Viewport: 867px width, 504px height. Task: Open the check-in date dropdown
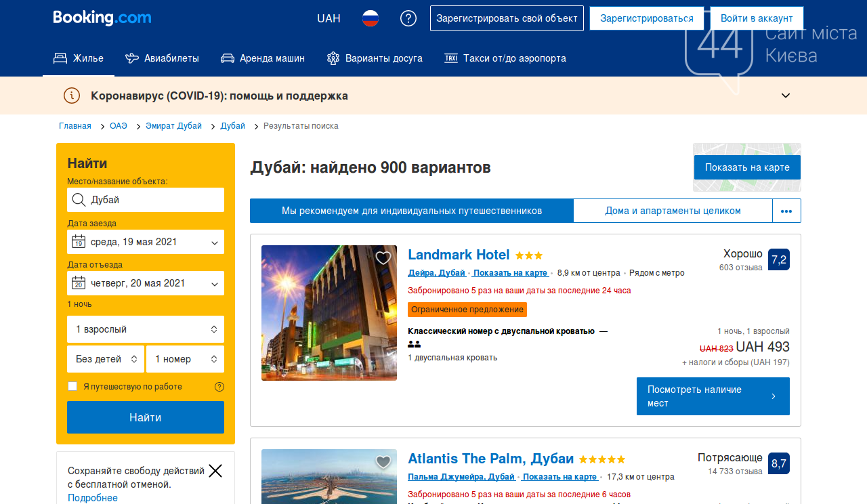click(x=146, y=242)
